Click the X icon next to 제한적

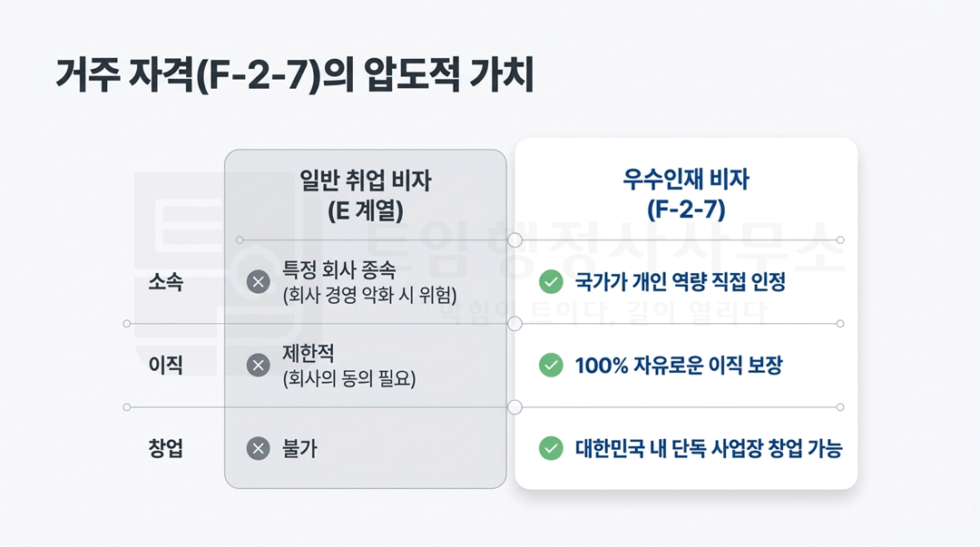pyautogui.click(x=259, y=365)
